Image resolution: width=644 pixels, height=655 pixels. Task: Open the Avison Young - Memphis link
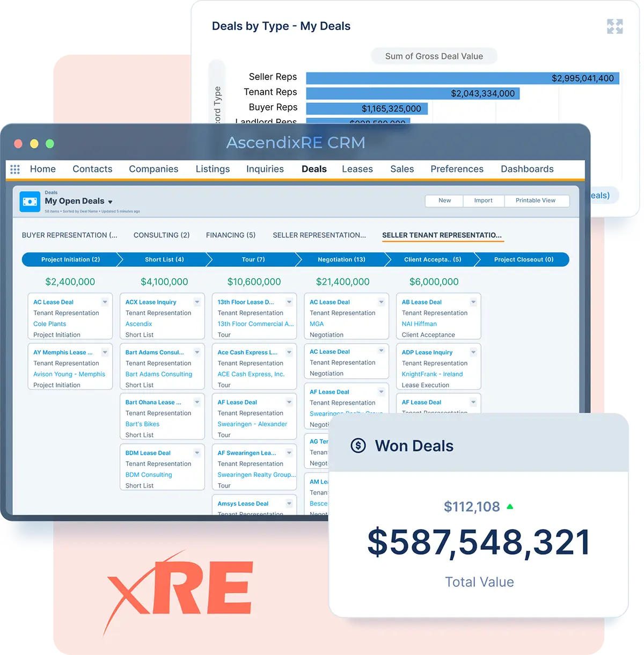tap(69, 374)
